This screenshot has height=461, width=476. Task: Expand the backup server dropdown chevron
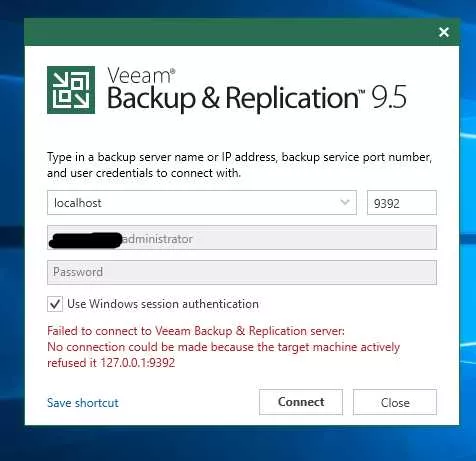(345, 202)
